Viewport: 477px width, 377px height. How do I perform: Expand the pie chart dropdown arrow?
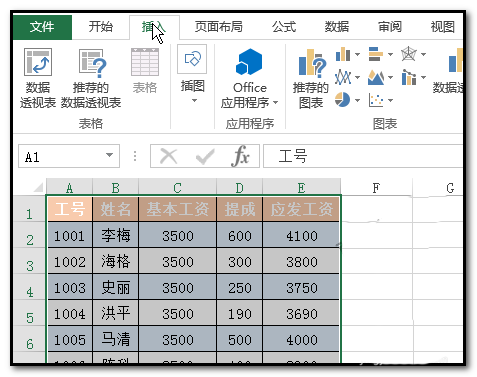tap(357, 100)
